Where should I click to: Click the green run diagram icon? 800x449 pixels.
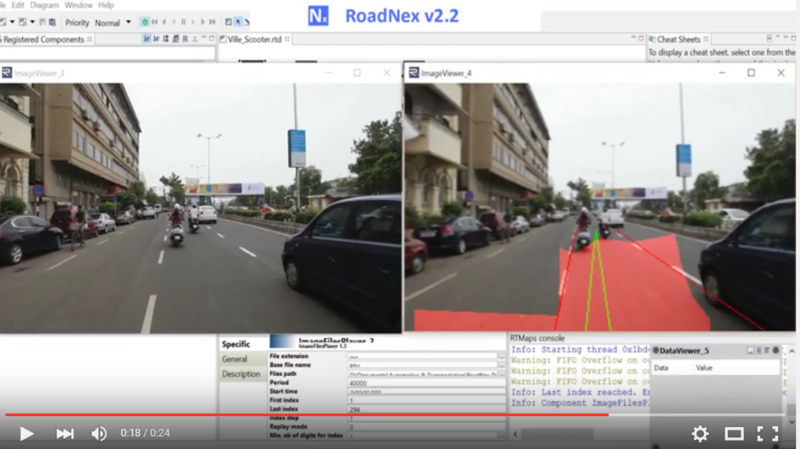(x=145, y=22)
